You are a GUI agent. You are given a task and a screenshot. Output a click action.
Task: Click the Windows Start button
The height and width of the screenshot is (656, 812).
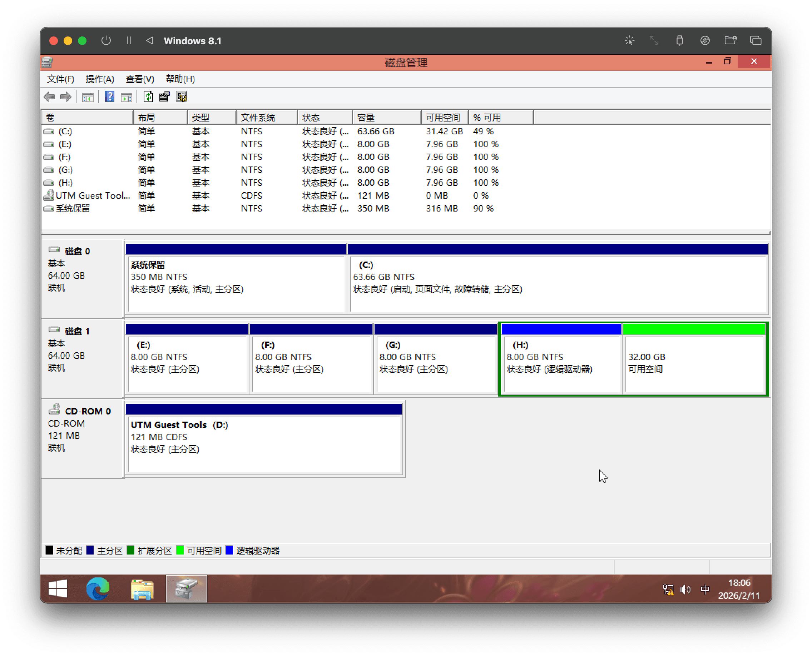click(x=58, y=589)
